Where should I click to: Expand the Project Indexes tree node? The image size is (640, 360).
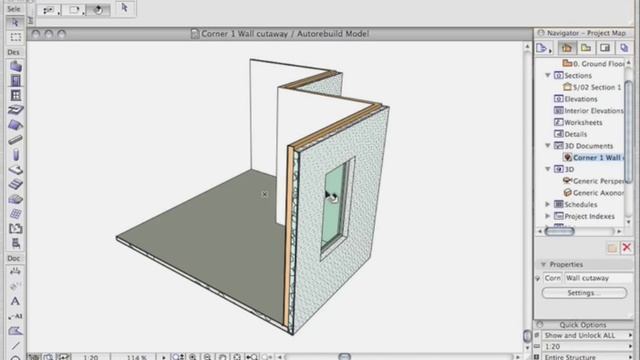click(548, 216)
